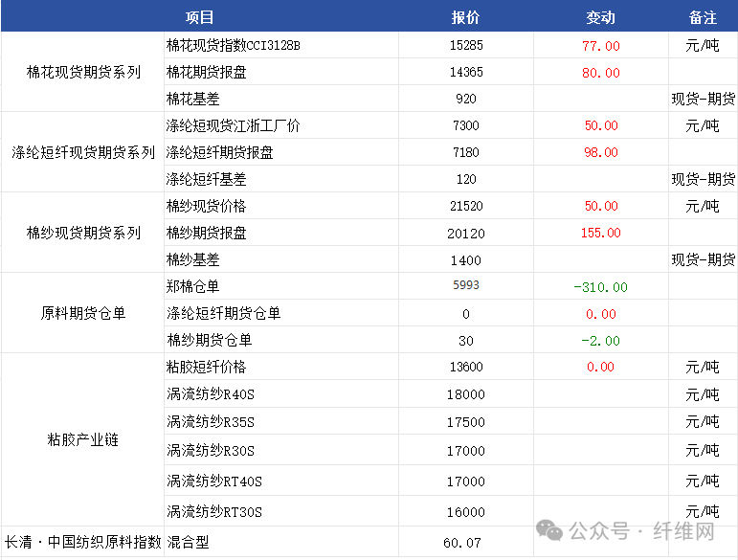Click the 30 value in 棉纱期货仓单 row
This screenshot has width=738, height=560.
[466, 341]
